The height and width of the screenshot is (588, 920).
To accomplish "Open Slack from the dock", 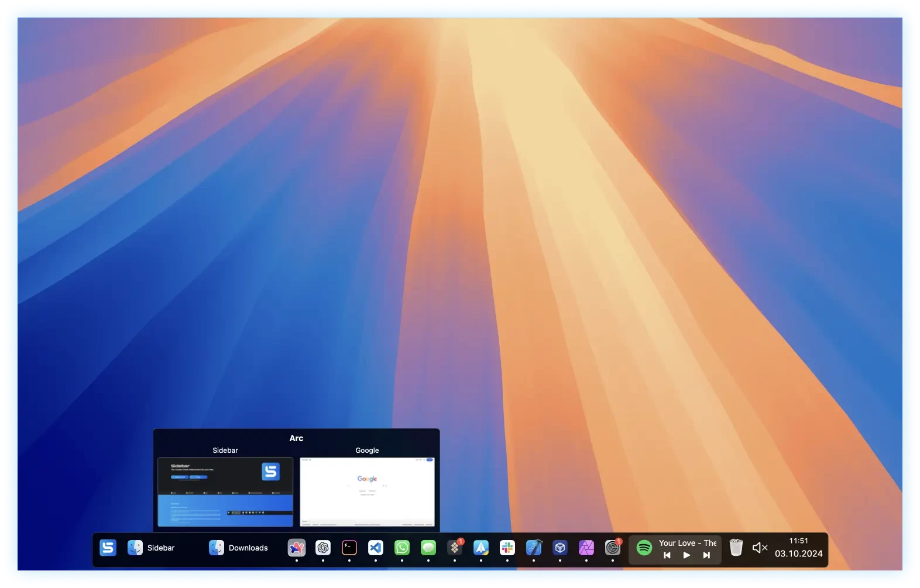I will point(507,548).
